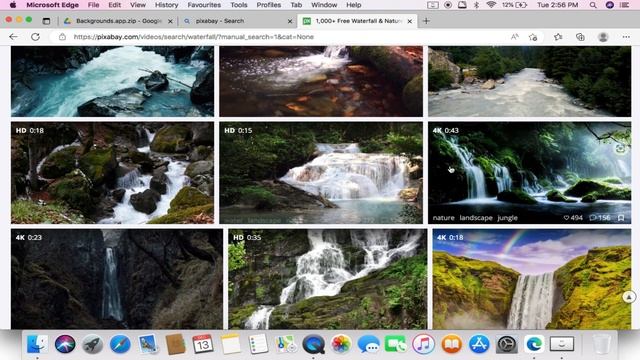Open the Collections icon
640x360 pixels.
(580, 37)
